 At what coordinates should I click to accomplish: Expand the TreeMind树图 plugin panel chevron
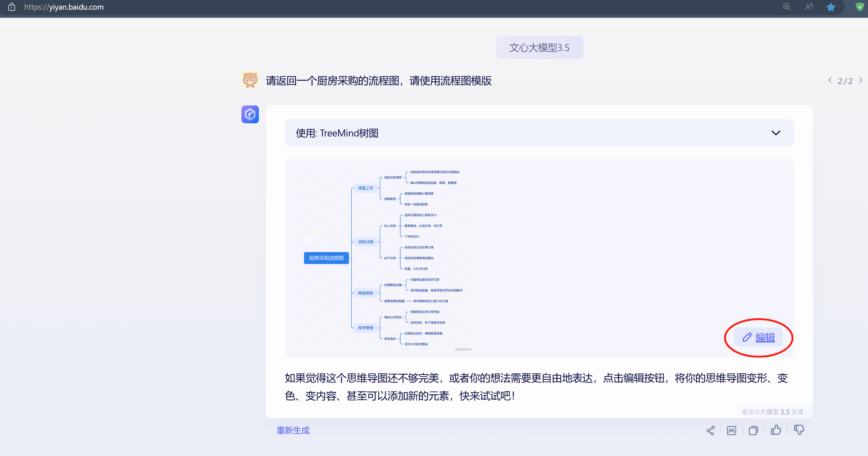(776, 133)
